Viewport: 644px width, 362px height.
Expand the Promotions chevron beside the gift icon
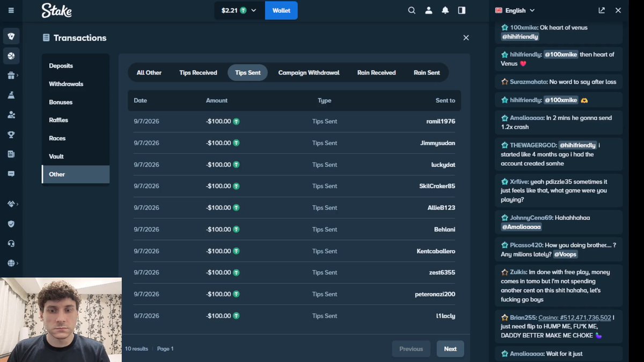pyautogui.click(x=18, y=75)
